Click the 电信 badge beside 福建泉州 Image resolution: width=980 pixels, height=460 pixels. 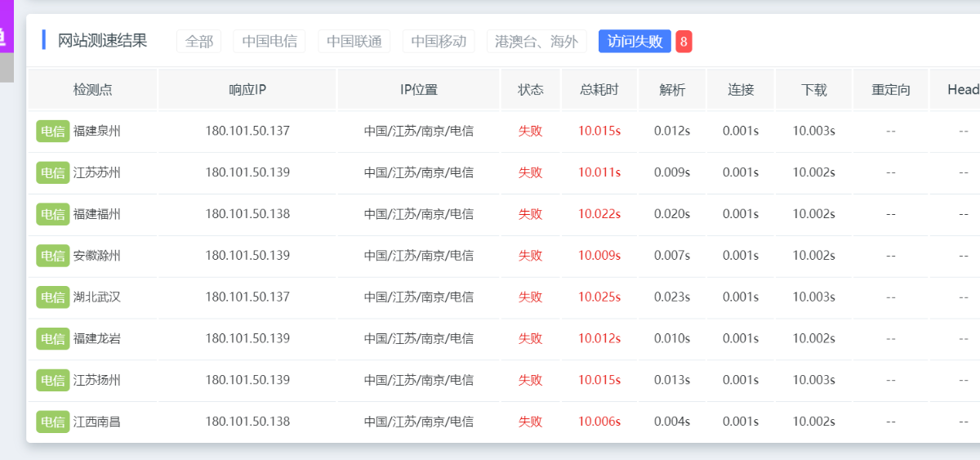click(x=53, y=131)
